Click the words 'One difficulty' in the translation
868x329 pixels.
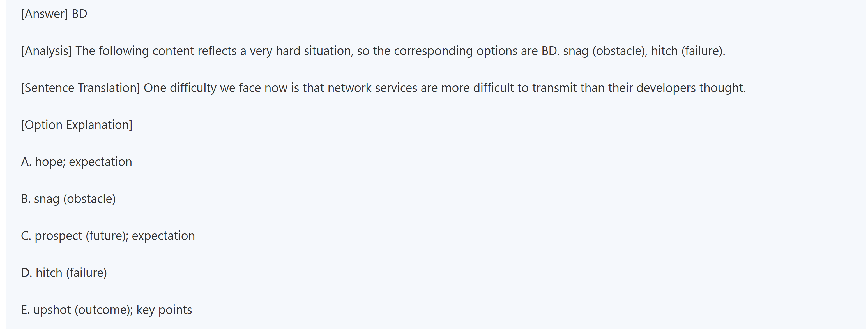(180, 88)
